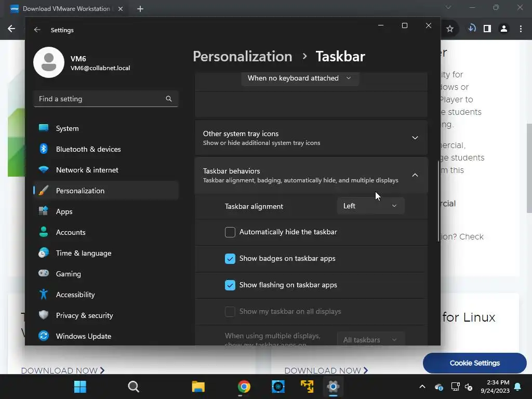The image size is (532, 399).
Task: Click the Find a setting search field
Action: 105,99
